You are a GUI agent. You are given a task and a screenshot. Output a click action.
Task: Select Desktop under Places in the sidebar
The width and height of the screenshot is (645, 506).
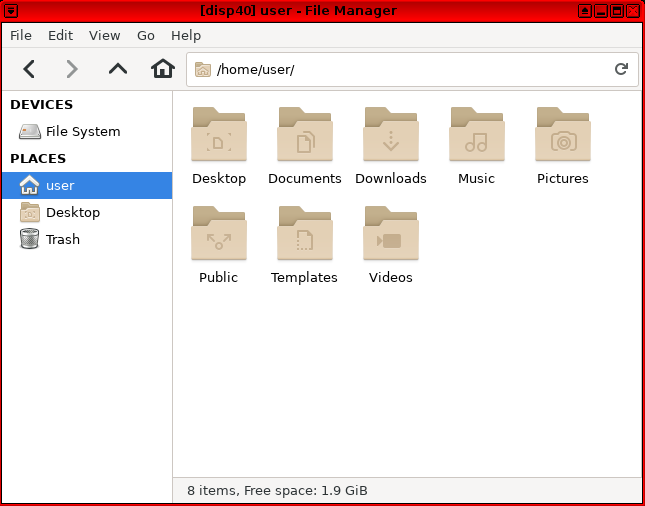(x=72, y=212)
